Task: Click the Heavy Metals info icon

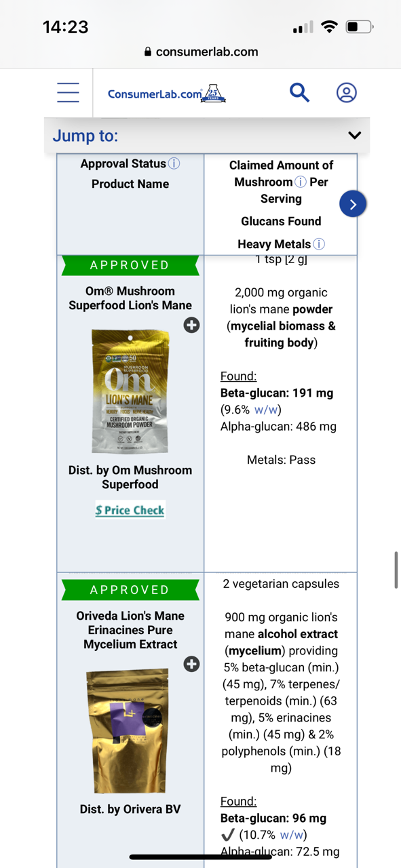Action: [318, 244]
